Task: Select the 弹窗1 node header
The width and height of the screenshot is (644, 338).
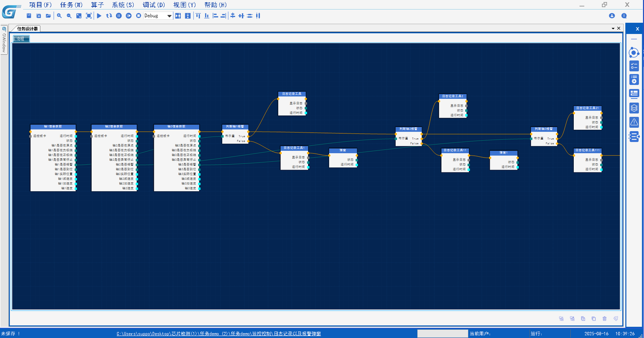Action: [504, 153]
